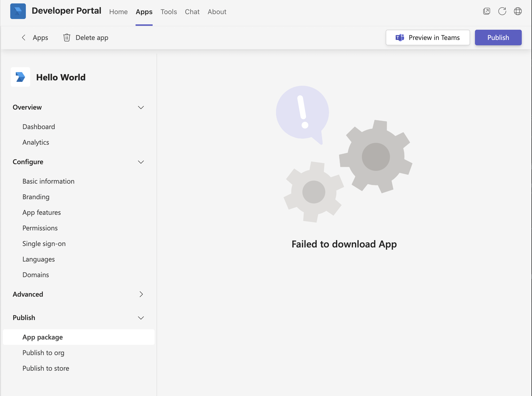Open the Branding page
Viewport: 532px width, 396px height.
(36, 197)
